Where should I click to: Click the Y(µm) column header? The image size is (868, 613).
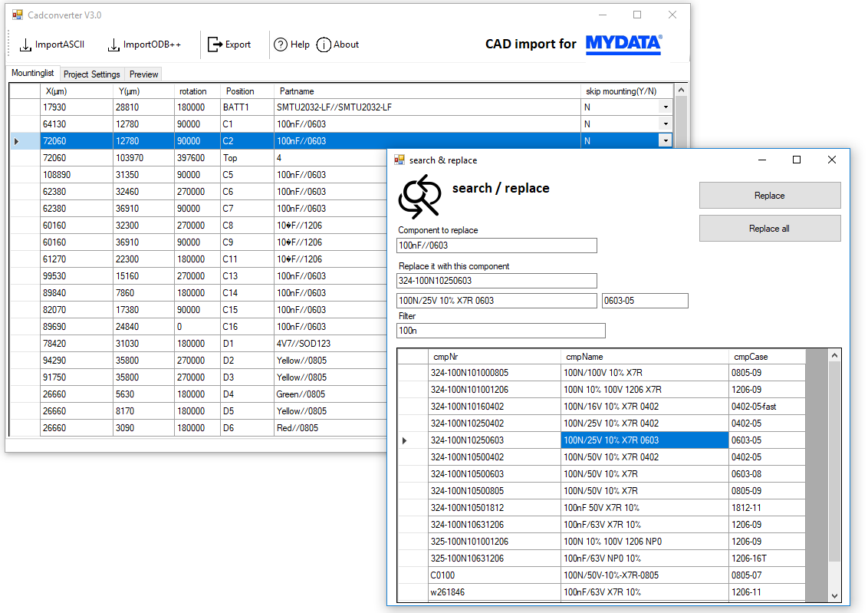click(144, 91)
